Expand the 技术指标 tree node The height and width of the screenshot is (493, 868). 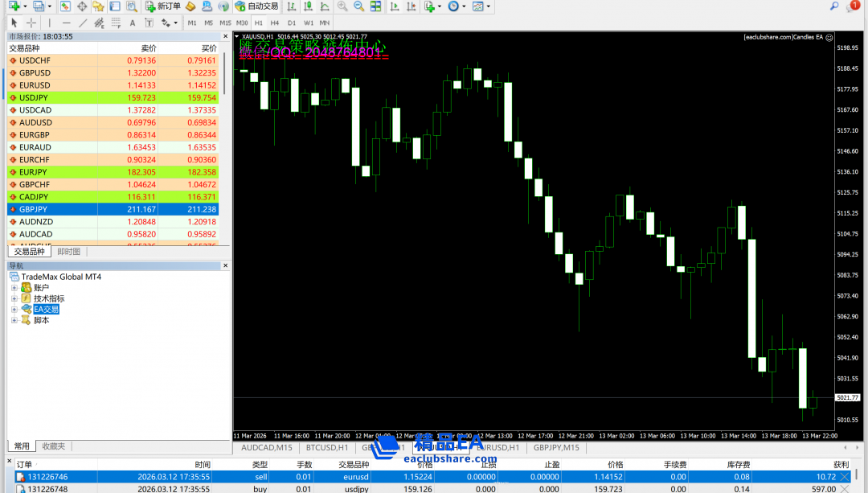(14, 298)
